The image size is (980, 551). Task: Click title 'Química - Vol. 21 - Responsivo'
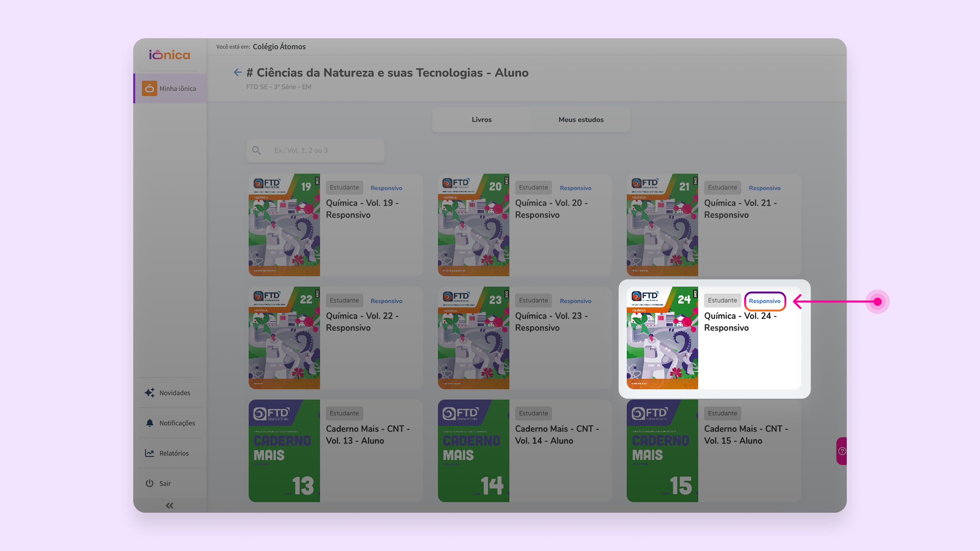pos(740,209)
